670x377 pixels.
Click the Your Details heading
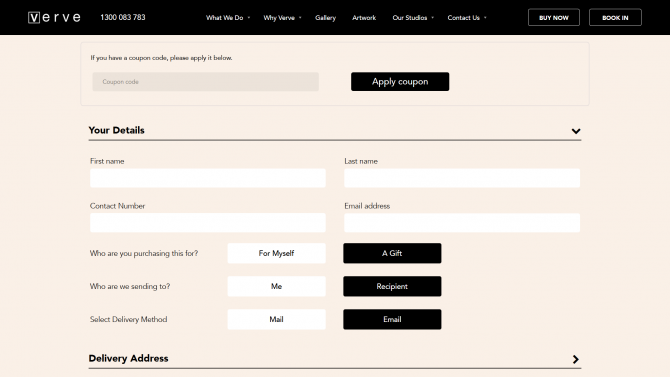click(x=117, y=130)
